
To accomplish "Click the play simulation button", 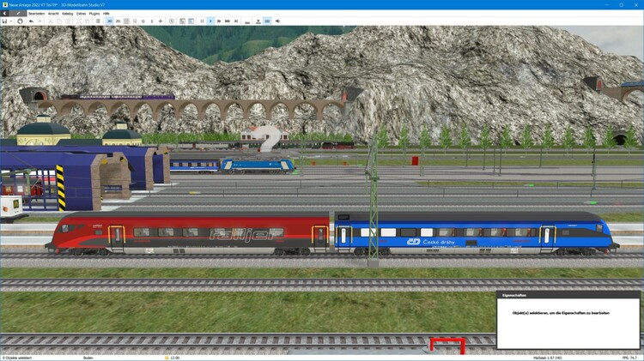I will [x=210, y=21].
